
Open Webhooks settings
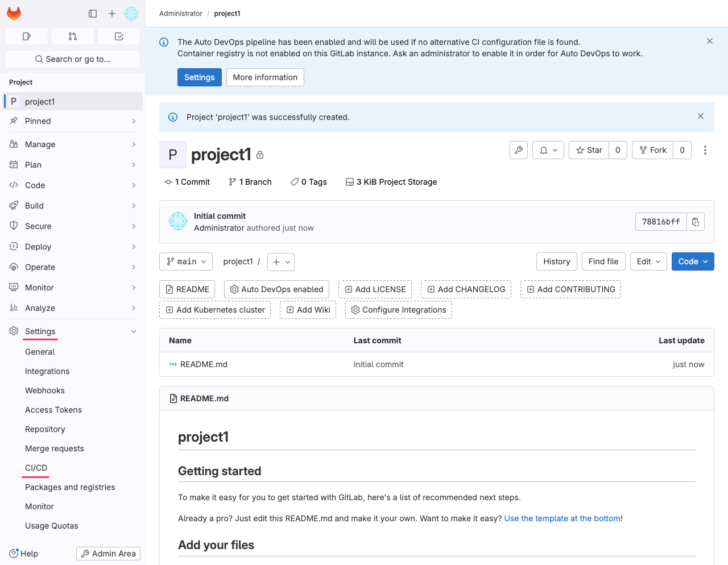point(45,390)
